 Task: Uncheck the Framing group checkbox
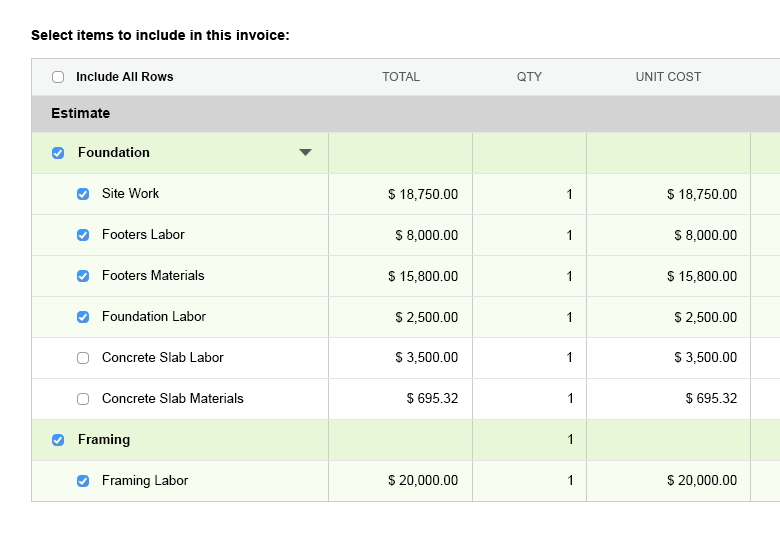click(x=58, y=440)
